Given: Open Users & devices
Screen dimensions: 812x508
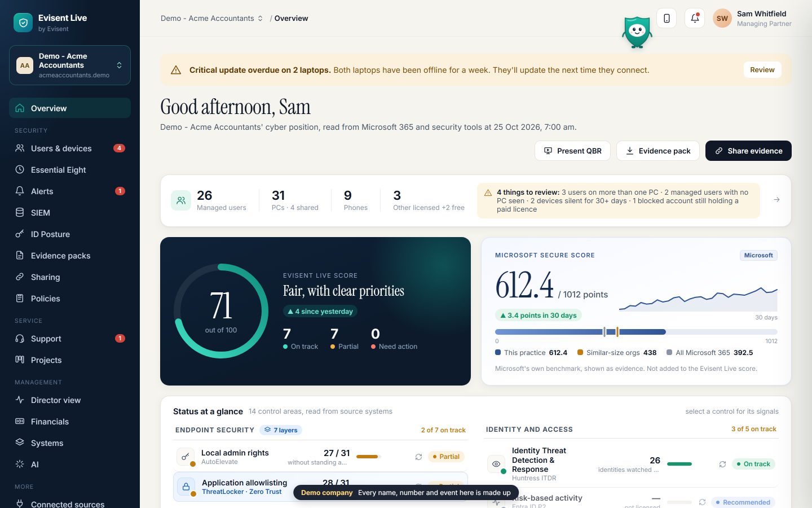Looking at the screenshot, I should point(70,148).
